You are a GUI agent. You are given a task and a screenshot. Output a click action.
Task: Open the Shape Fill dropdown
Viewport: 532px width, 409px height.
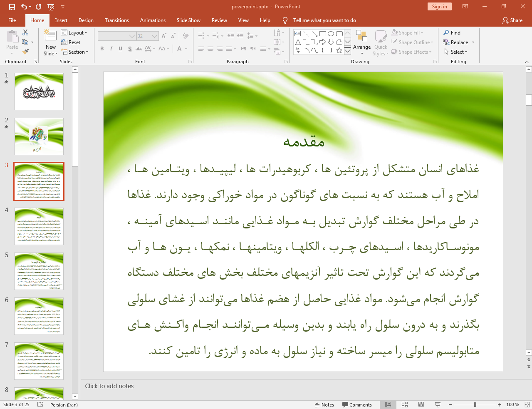[x=408, y=32]
